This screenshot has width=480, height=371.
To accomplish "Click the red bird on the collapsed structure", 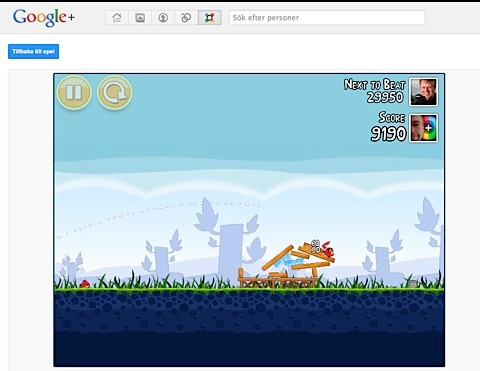I will pyautogui.click(x=328, y=250).
